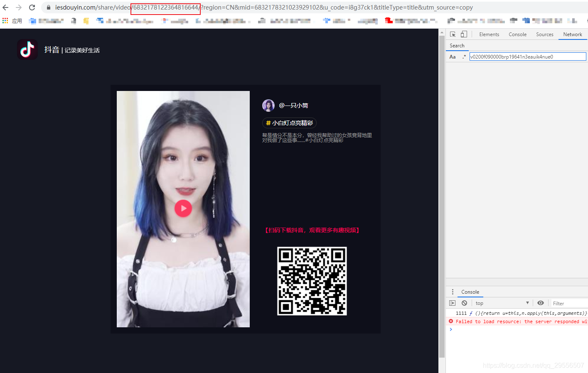Click the 抖音 记录美好生活 header text

click(72, 50)
